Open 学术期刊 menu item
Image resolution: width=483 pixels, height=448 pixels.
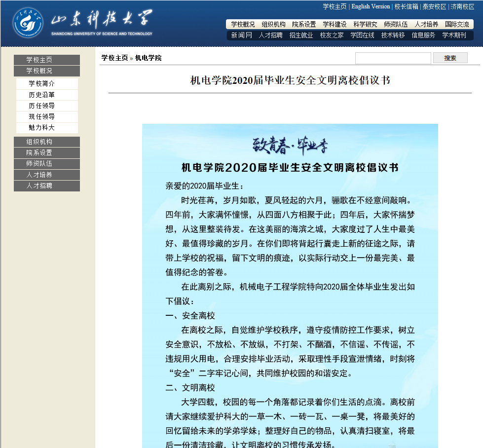coord(454,36)
